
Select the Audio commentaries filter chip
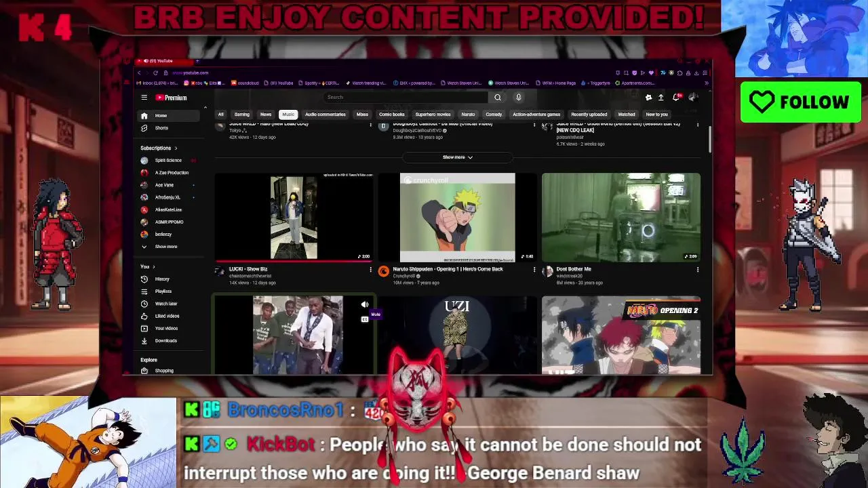[x=325, y=115]
